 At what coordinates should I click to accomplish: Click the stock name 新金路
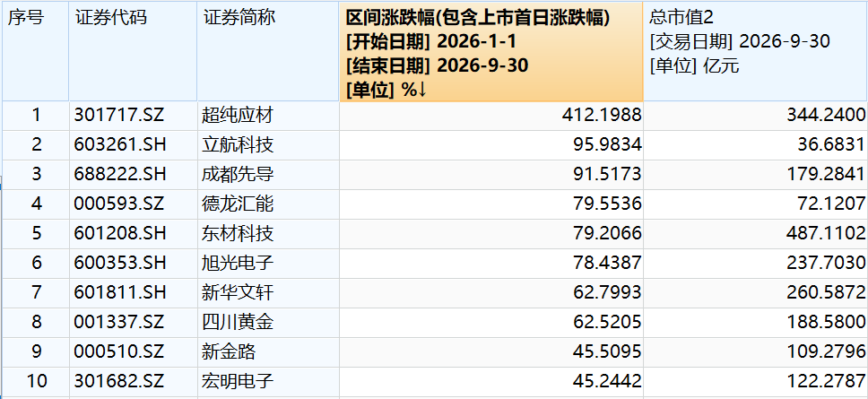tap(230, 351)
